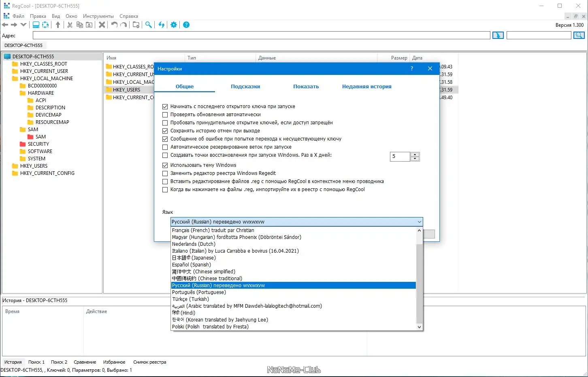Toggle 'Использовать тему Windows' checkbox
This screenshot has height=377, width=588.
coord(165,165)
